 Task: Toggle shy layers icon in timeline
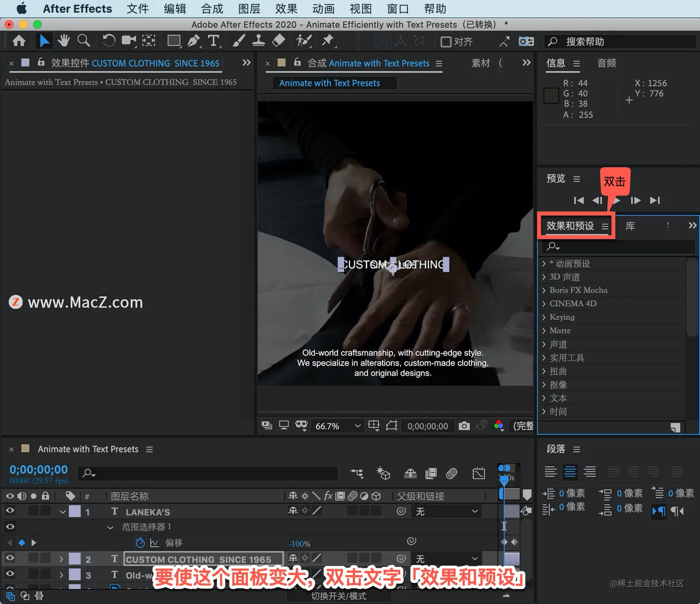point(410,473)
